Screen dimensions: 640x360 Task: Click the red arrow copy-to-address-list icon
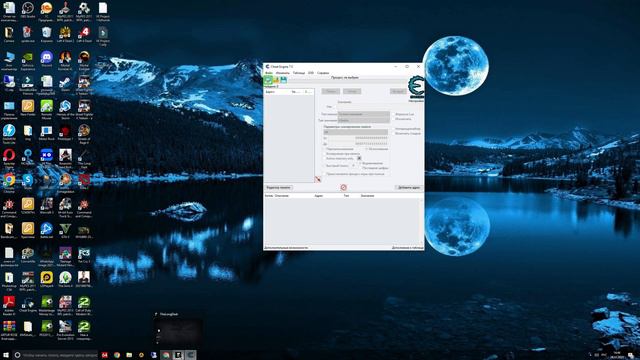[x=318, y=179]
